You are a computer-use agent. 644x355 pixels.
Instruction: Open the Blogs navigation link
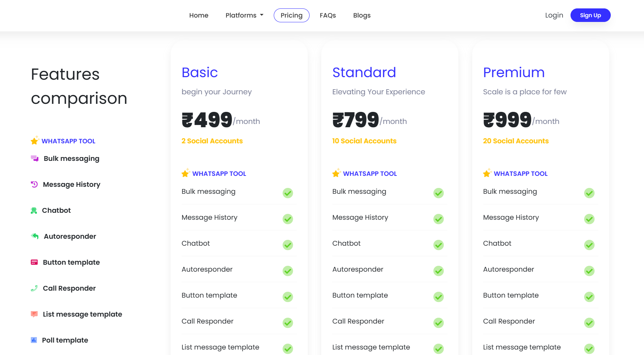tap(361, 15)
